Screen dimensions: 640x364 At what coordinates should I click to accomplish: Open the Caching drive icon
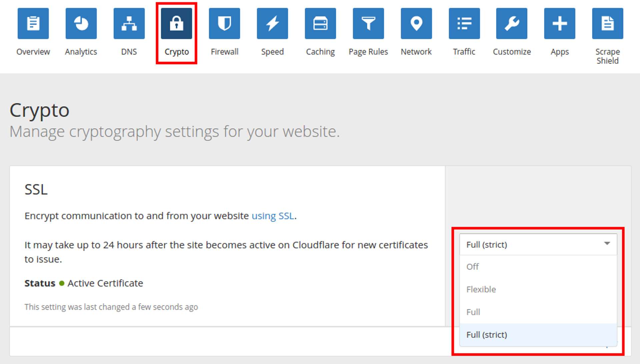(x=320, y=24)
